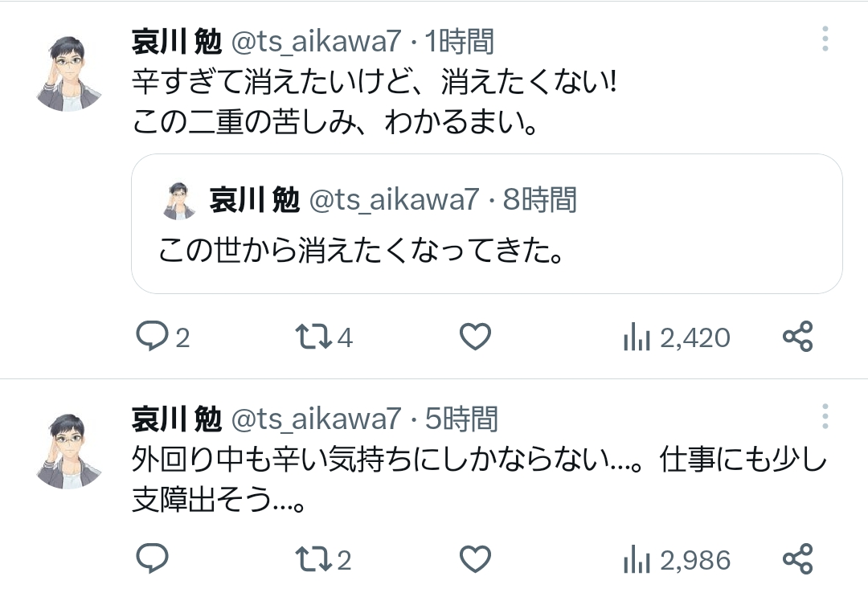Open the quoted tweet from 8時間 ago

(486, 223)
